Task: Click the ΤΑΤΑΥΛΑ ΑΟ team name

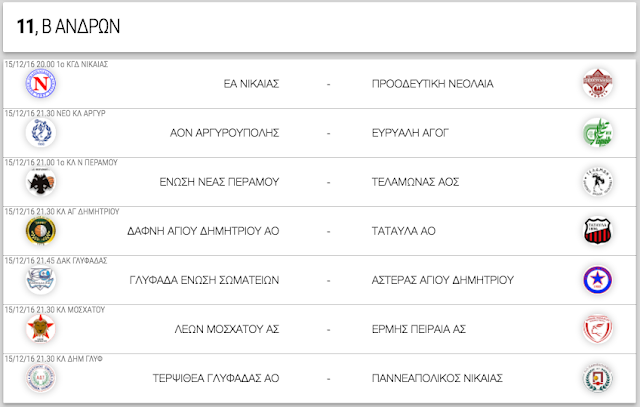Action: (x=404, y=231)
